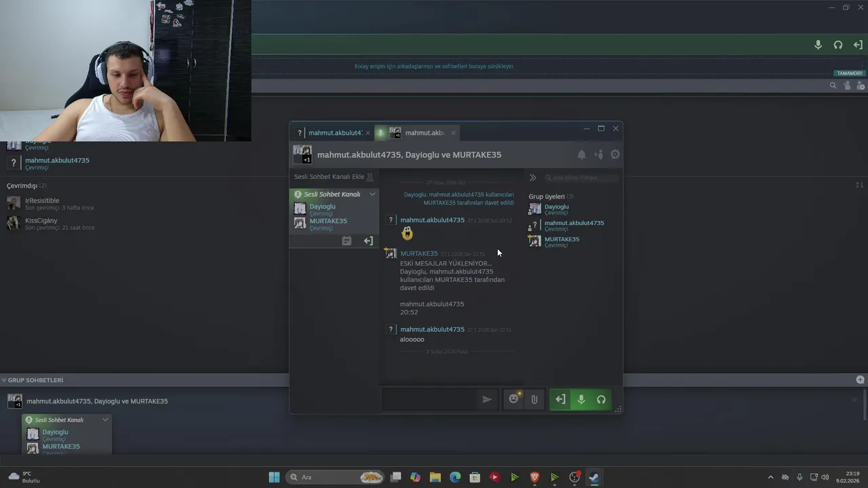Collapse the Sesli Sohbet Kanalı dropdown in chat window

372,195
